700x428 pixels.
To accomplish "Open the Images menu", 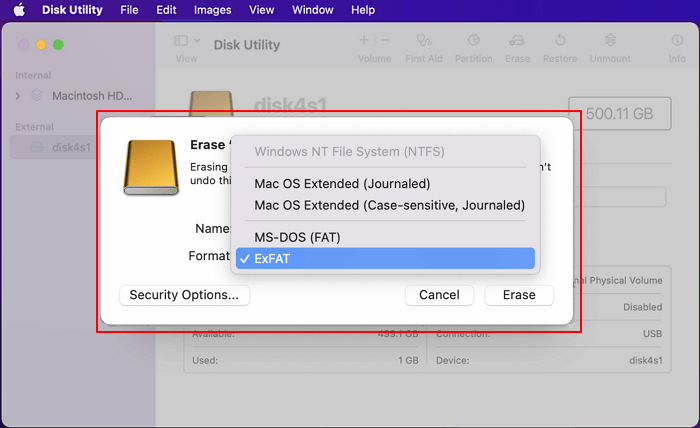I will [x=212, y=10].
